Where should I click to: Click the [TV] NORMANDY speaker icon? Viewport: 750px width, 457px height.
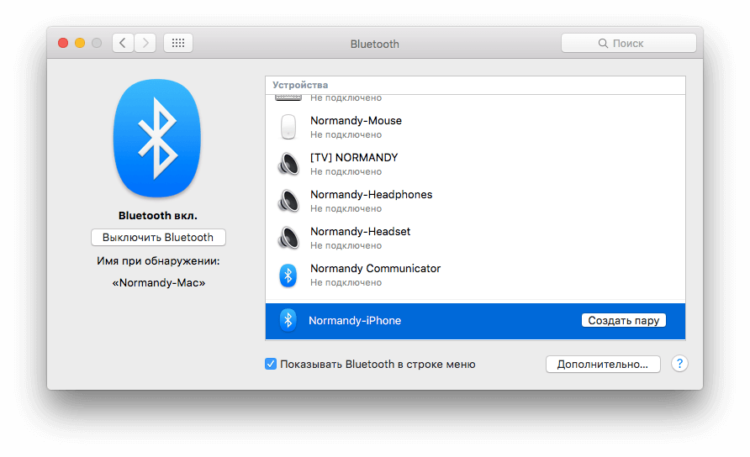point(288,164)
